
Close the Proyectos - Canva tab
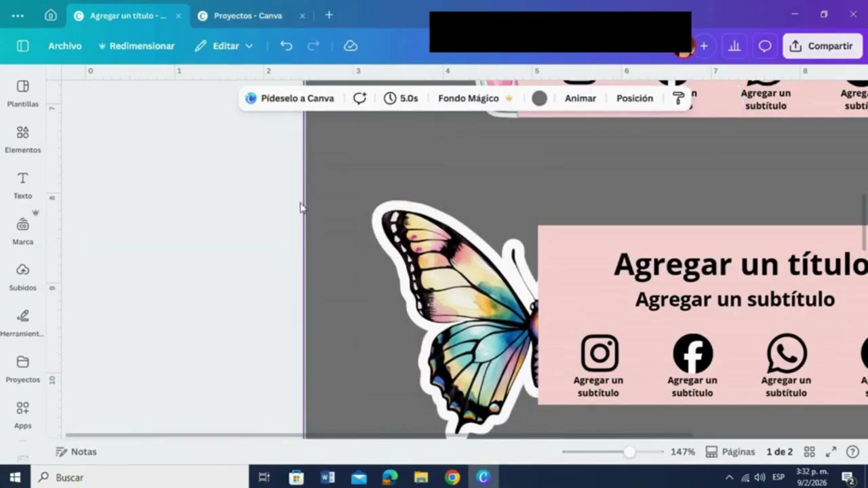302,16
